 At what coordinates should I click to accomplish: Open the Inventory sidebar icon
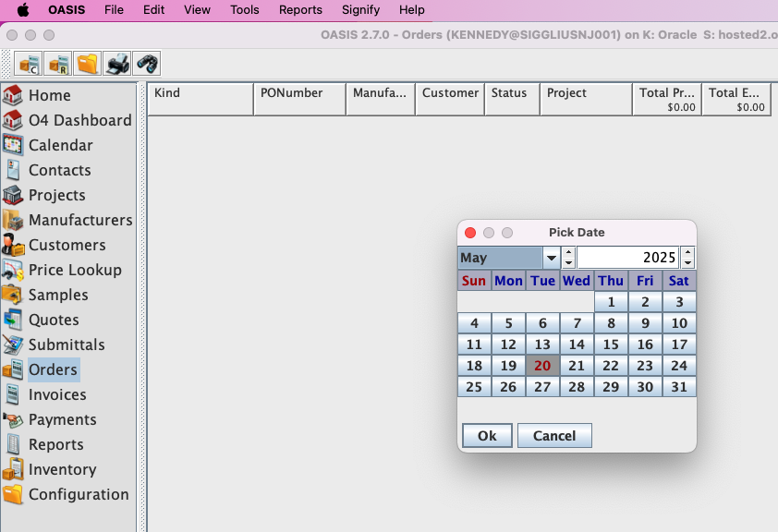12,469
